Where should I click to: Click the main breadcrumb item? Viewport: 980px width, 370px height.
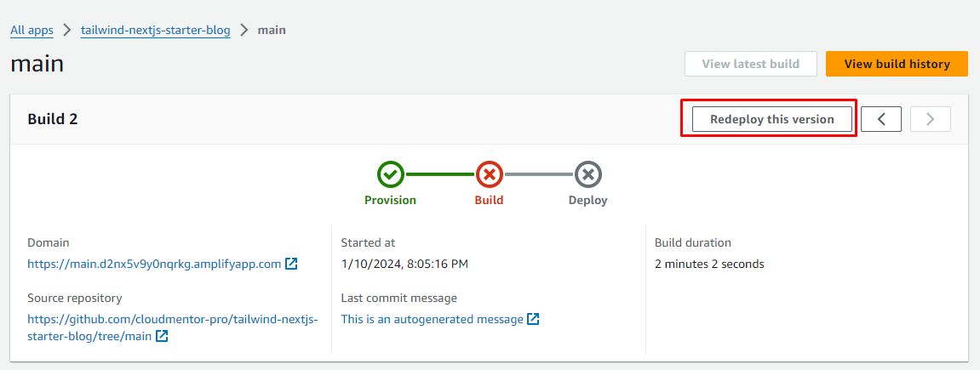tap(272, 30)
